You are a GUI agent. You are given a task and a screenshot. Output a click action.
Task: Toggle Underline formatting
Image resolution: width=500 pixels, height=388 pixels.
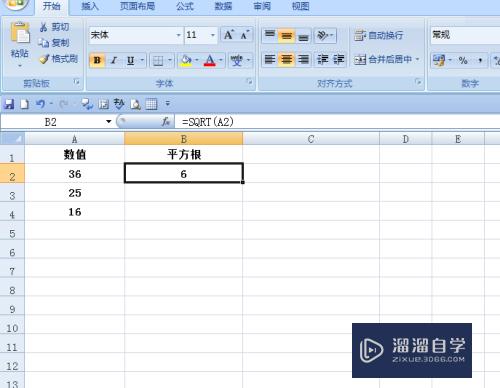pos(130,61)
